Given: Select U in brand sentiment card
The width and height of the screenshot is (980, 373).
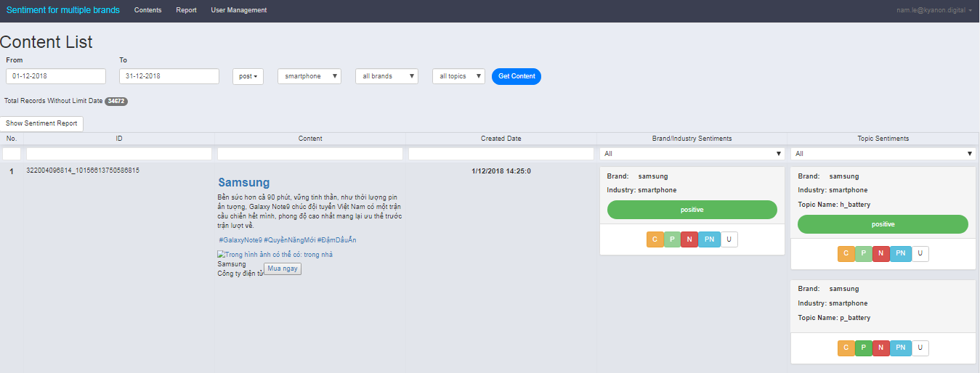Looking at the screenshot, I should (x=729, y=239).
